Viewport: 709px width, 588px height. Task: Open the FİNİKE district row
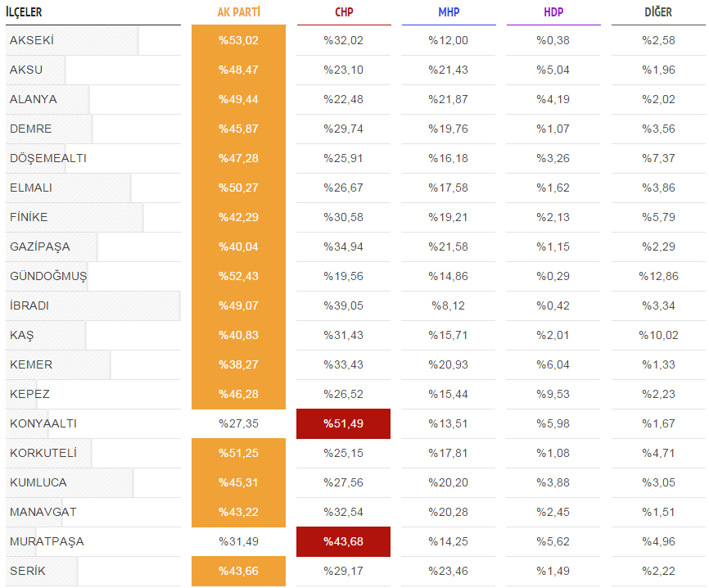coord(355,217)
